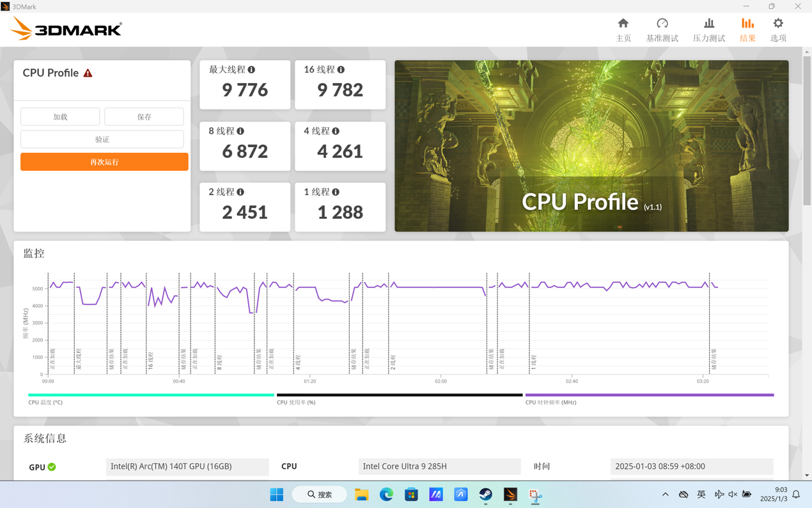Screen dimensions: 812x508
Task: Toggle the CPU 温度 legend line
Action: click(151, 395)
